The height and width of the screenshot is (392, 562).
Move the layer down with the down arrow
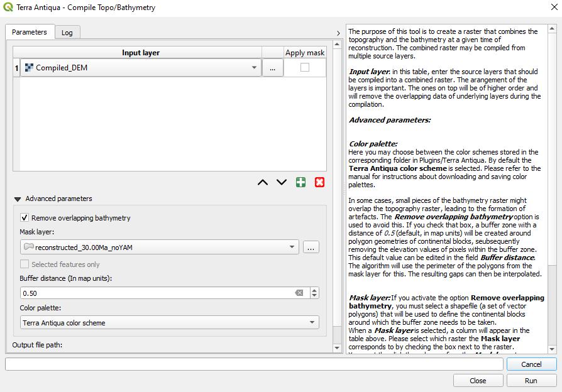click(282, 182)
